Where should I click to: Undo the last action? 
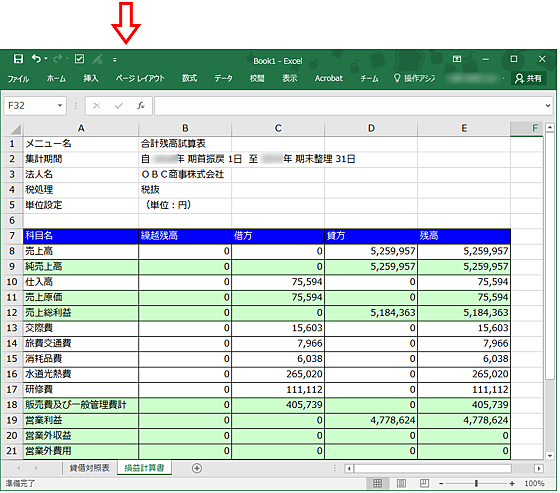[36, 58]
